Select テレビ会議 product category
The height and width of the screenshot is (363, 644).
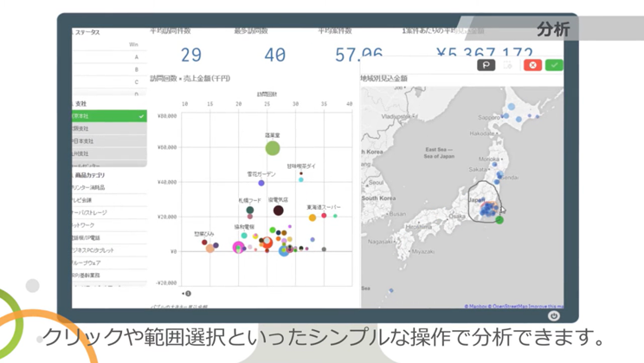pos(109,200)
